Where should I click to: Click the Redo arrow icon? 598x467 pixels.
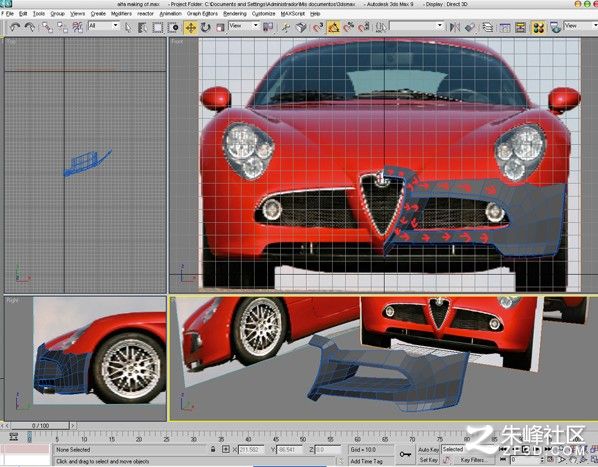tap(29, 27)
